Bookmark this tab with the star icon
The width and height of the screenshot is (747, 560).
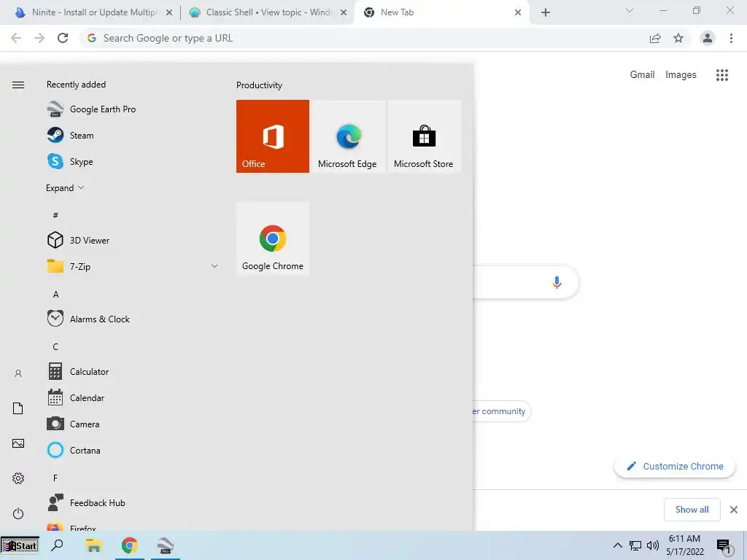click(x=678, y=38)
